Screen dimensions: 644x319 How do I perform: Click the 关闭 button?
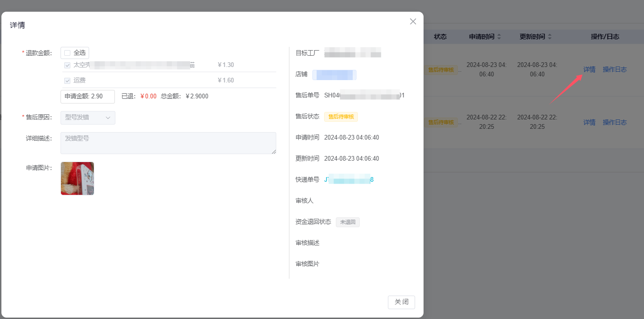[x=401, y=302]
